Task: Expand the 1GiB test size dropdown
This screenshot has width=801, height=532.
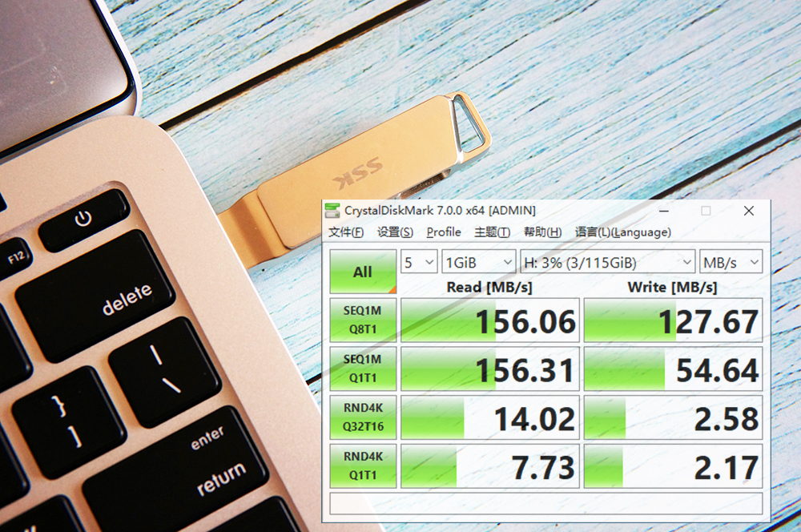Action: point(478,262)
